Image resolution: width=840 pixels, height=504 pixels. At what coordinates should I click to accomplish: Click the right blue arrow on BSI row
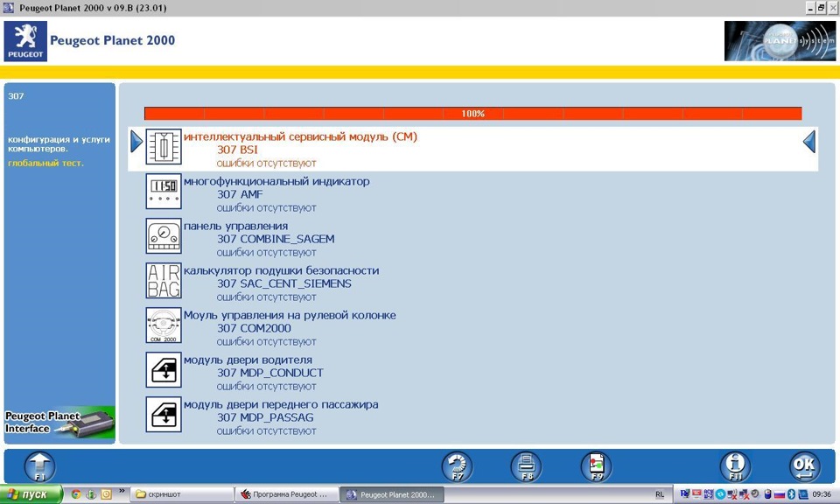pos(809,142)
